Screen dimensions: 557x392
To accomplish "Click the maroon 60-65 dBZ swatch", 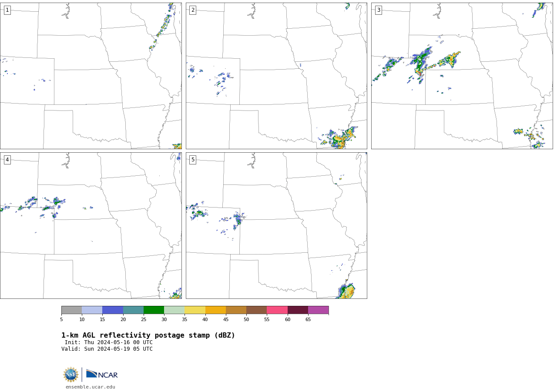I will coord(298,310).
